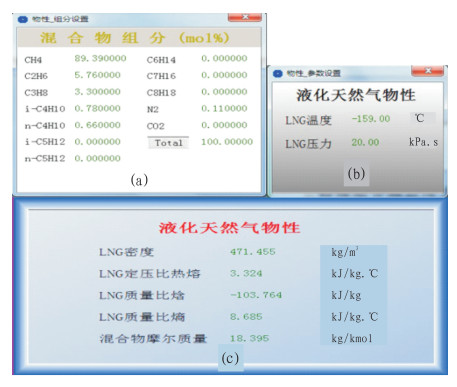Click the app icon in component settings title bar

point(22,19)
